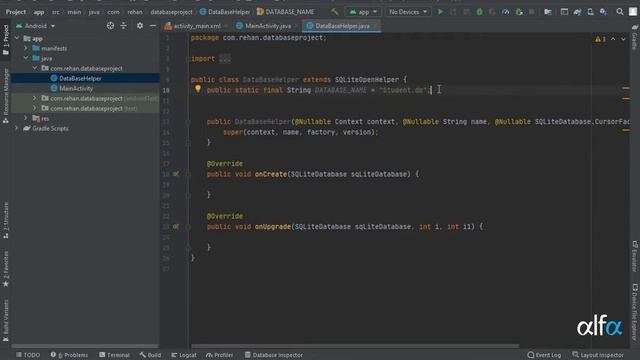
Task: Toggle the Emulator tool window
Action: (635, 256)
